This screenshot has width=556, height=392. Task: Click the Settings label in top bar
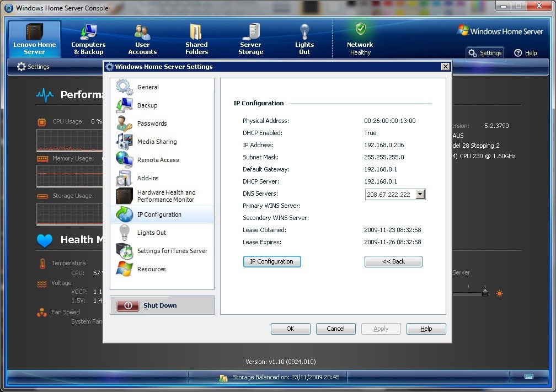click(491, 53)
